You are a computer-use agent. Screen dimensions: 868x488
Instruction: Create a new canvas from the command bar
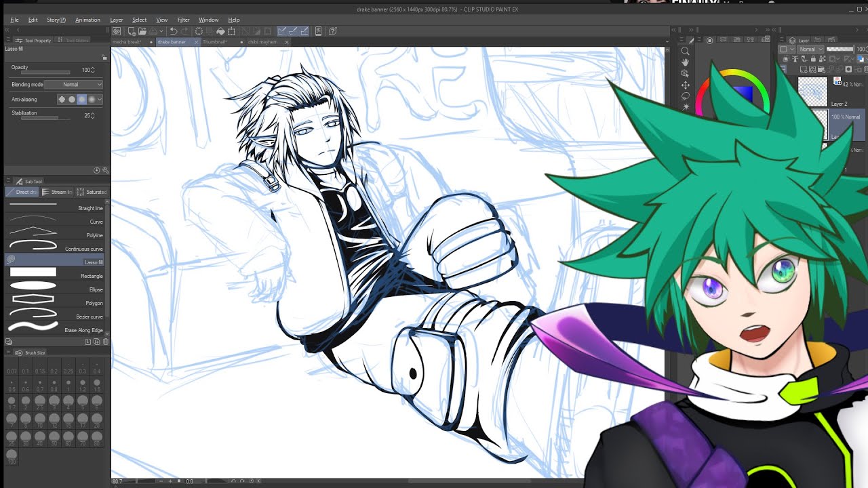(x=132, y=31)
